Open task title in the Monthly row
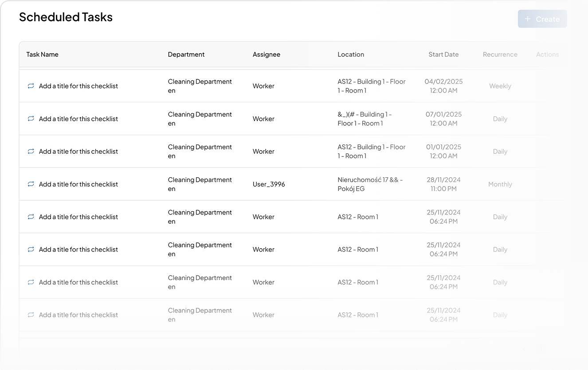Image resolution: width=588 pixels, height=370 pixels. [78, 184]
